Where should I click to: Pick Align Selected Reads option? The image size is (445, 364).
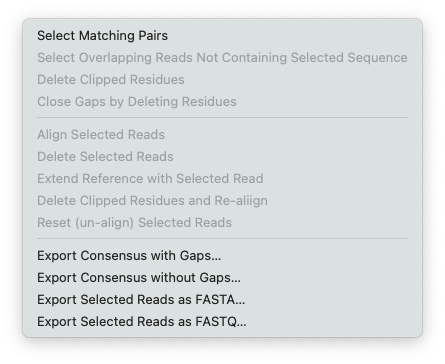click(222, 135)
